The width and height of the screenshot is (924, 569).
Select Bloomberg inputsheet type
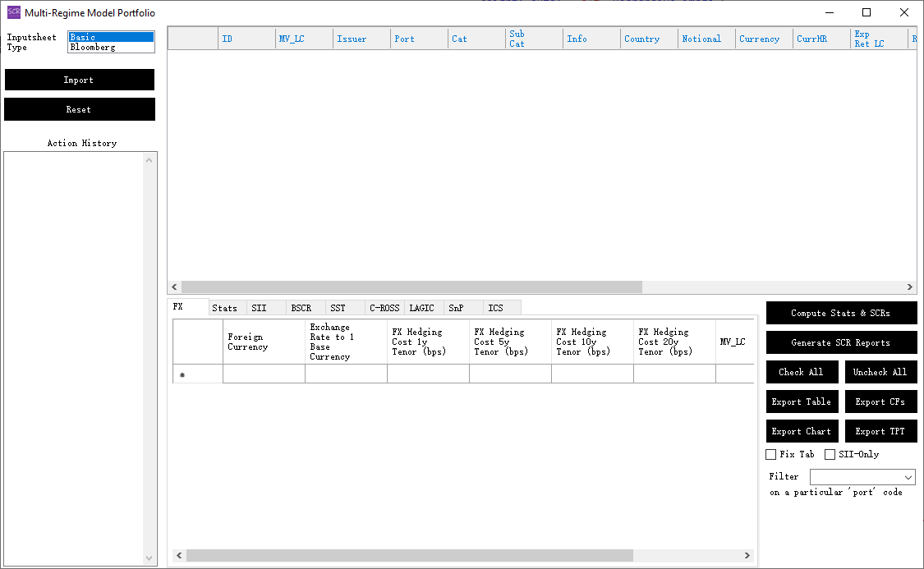pos(110,48)
